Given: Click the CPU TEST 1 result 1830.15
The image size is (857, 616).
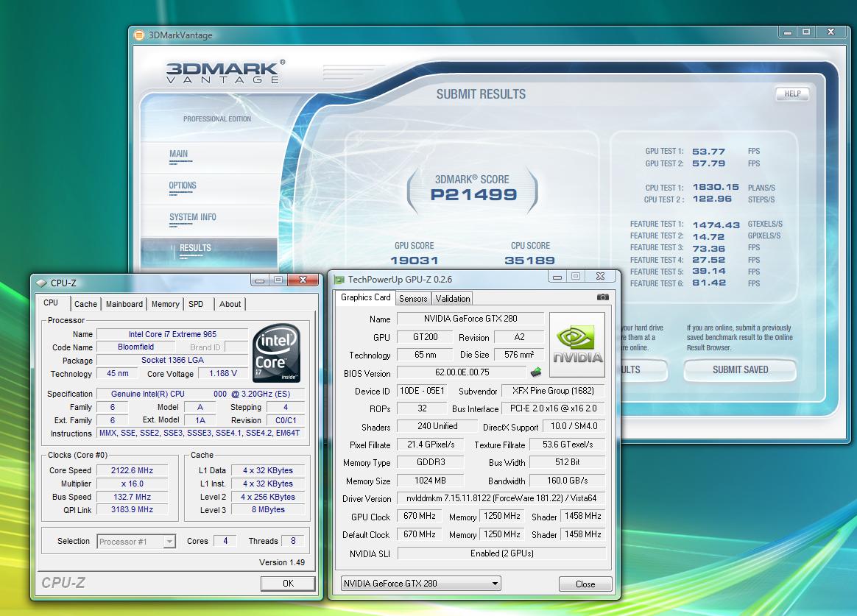Looking at the screenshot, I should pos(716,188).
